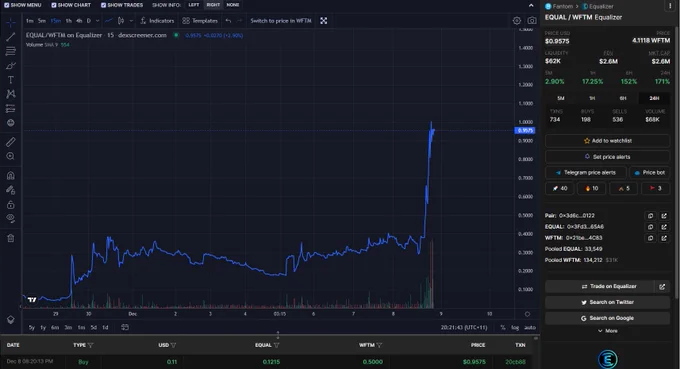
Task: Copy the WFTM token address
Action: pos(650,238)
